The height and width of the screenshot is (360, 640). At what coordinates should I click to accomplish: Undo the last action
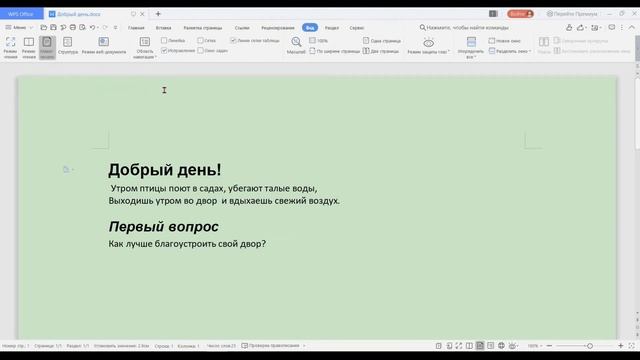[93, 28]
